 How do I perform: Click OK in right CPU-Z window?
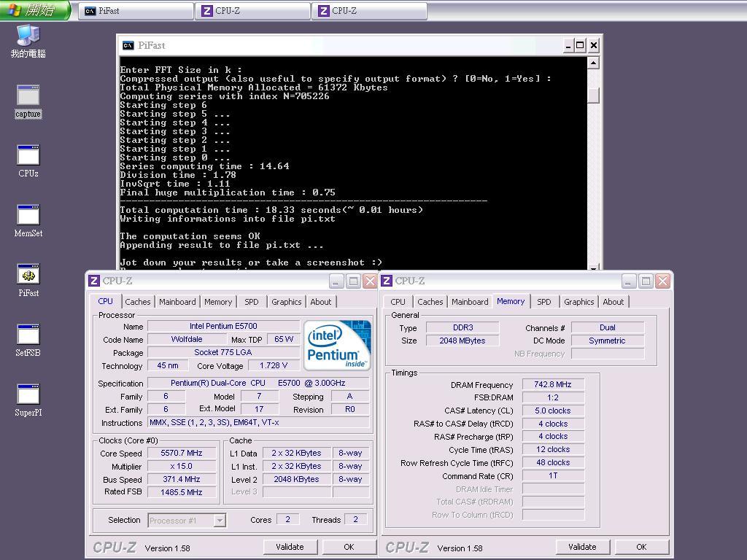tap(641, 547)
